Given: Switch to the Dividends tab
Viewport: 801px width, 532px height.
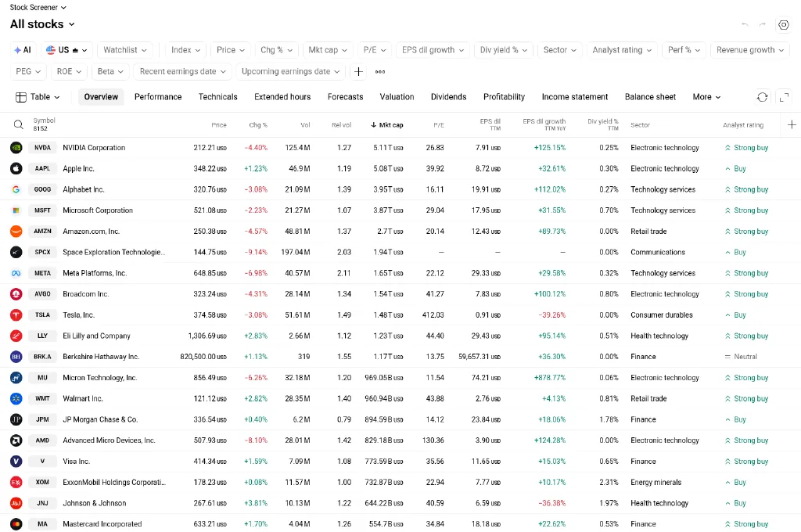Looking at the screenshot, I should (448, 97).
